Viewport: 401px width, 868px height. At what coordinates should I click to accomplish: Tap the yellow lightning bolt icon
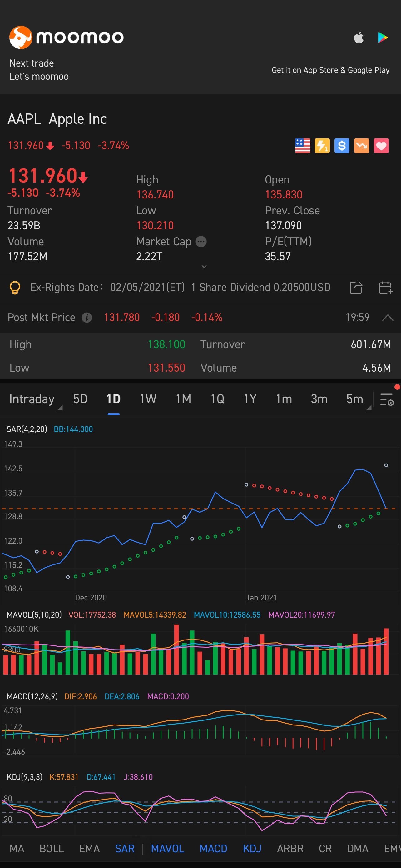[322, 146]
